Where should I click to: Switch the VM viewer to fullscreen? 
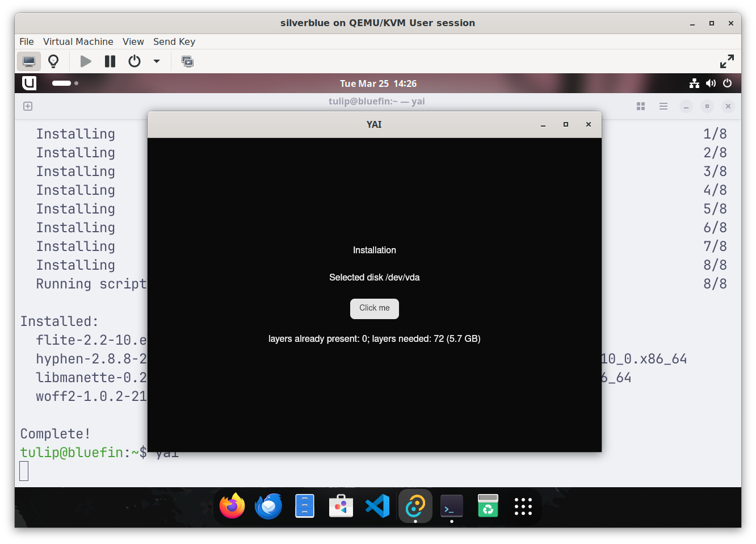(726, 61)
